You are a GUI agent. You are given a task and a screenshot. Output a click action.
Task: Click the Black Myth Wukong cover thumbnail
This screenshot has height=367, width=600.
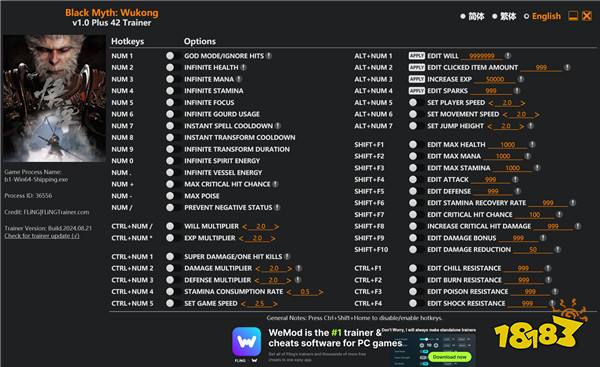54,98
